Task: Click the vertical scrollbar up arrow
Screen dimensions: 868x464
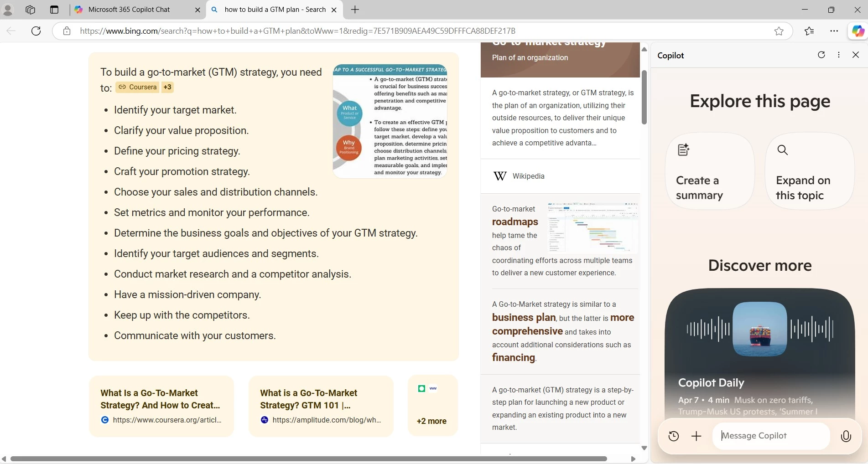Action: (x=644, y=49)
